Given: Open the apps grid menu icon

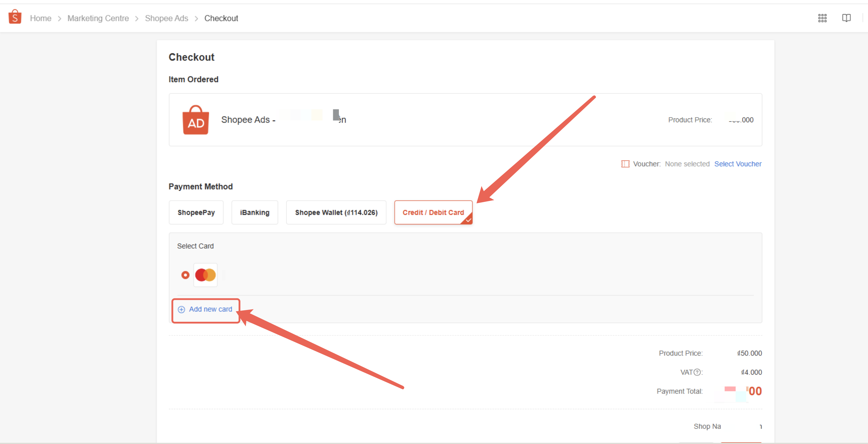Looking at the screenshot, I should click(x=822, y=18).
